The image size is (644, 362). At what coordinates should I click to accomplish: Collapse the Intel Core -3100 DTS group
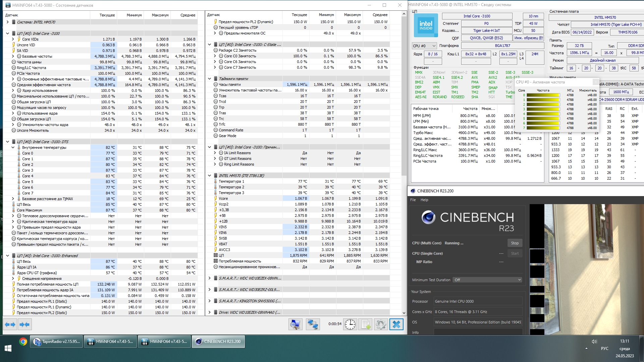7,142
